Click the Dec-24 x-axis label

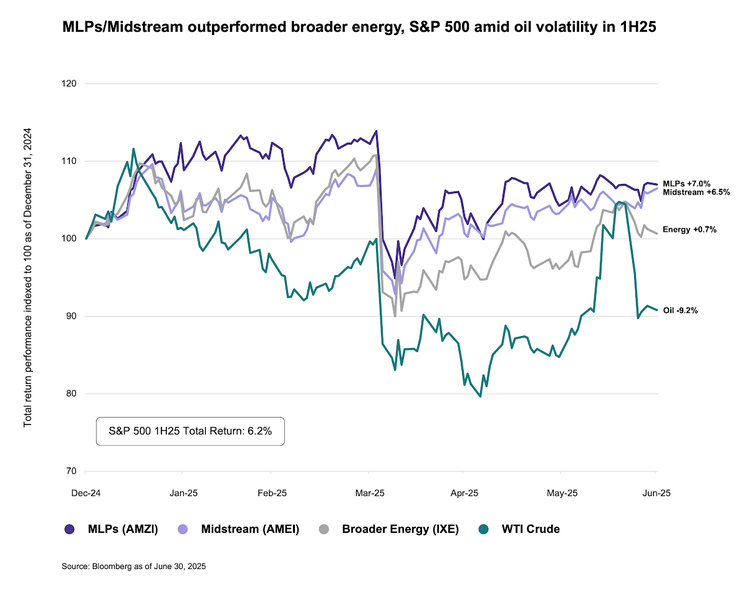point(85,494)
